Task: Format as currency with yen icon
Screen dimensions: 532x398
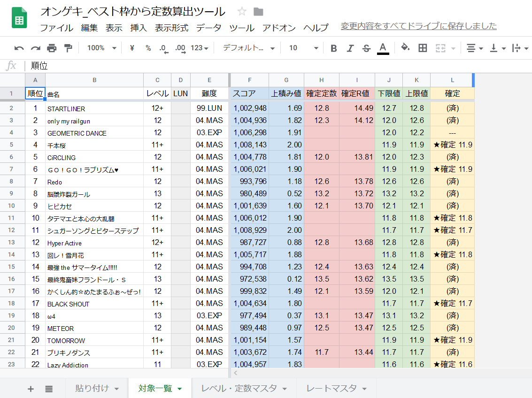Action: (x=132, y=48)
